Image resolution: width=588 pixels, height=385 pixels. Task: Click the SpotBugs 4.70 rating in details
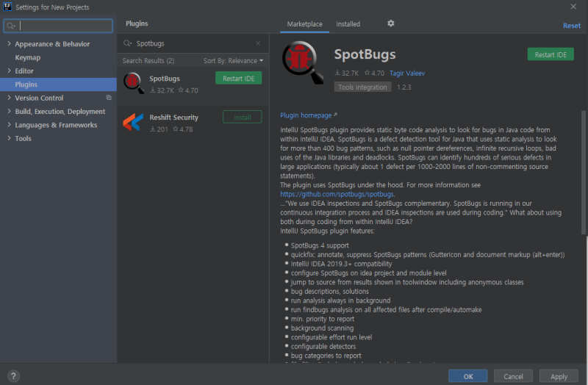click(375, 73)
